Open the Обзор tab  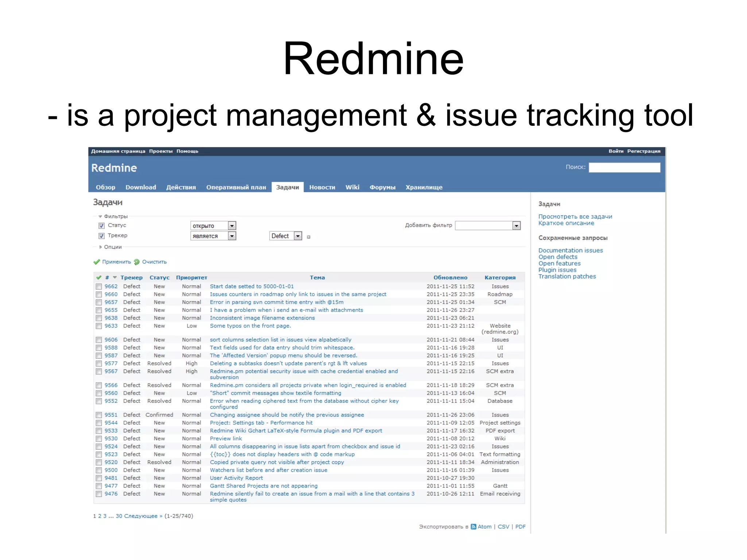point(105,187)
